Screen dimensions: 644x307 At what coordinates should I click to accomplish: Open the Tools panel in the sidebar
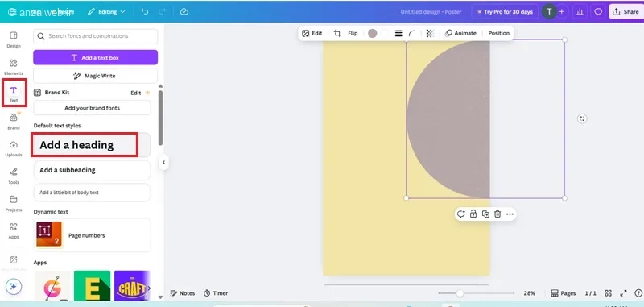click(x=14, y=176)
